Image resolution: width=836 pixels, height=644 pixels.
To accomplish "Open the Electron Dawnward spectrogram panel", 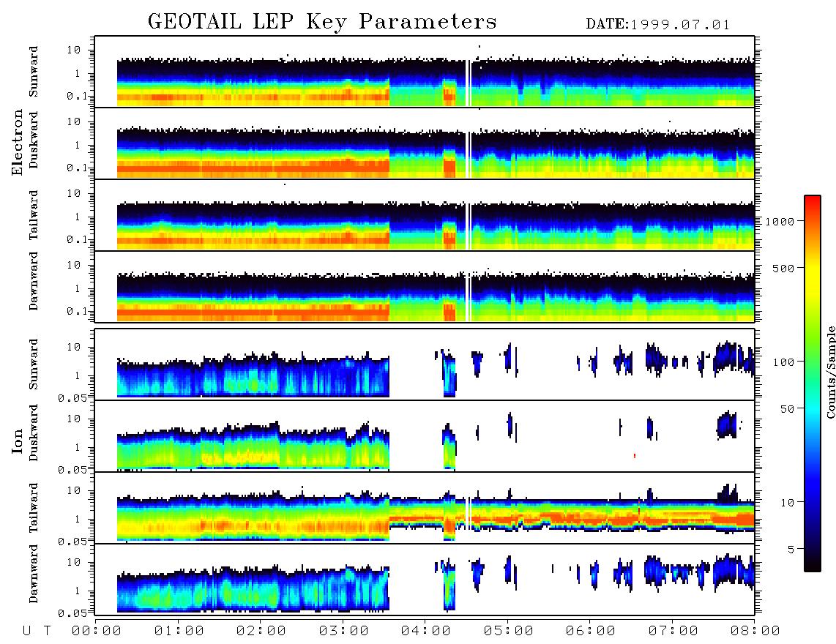I will 425,287.
